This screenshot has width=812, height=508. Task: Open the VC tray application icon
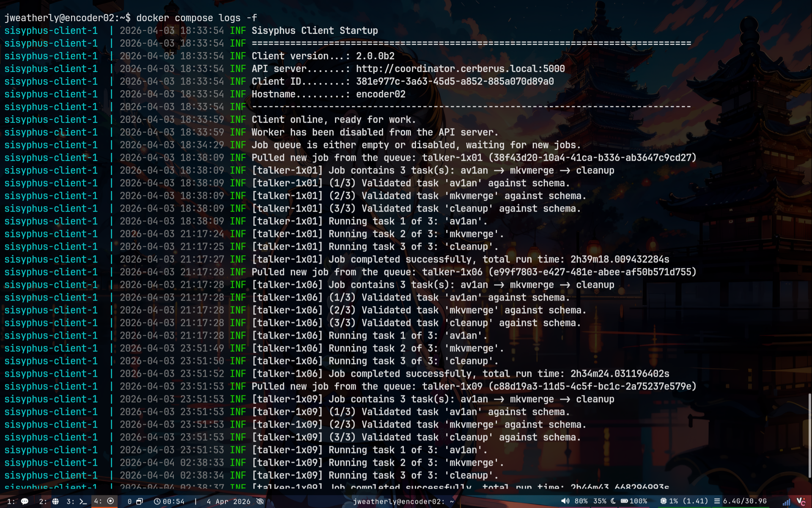[801, 501]
